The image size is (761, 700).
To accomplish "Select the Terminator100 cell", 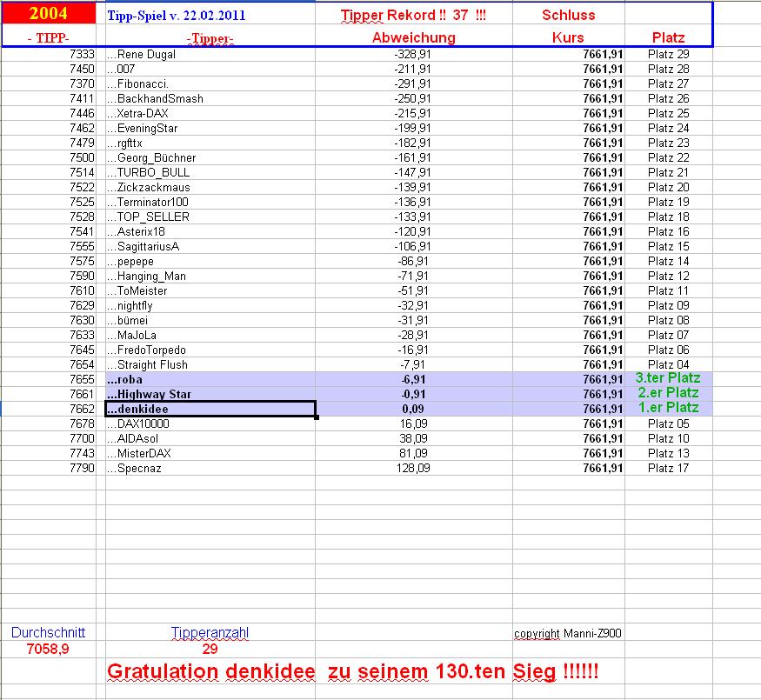I will click(x=210, y=203).
